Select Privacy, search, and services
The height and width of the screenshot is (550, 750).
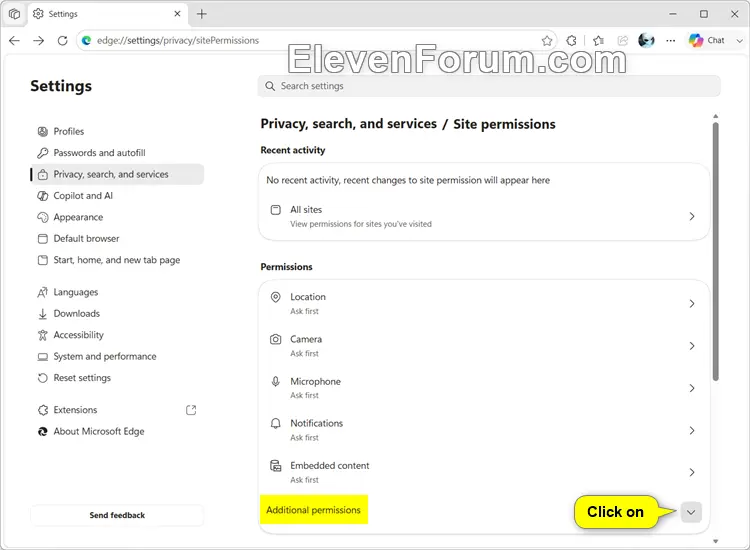117,175
